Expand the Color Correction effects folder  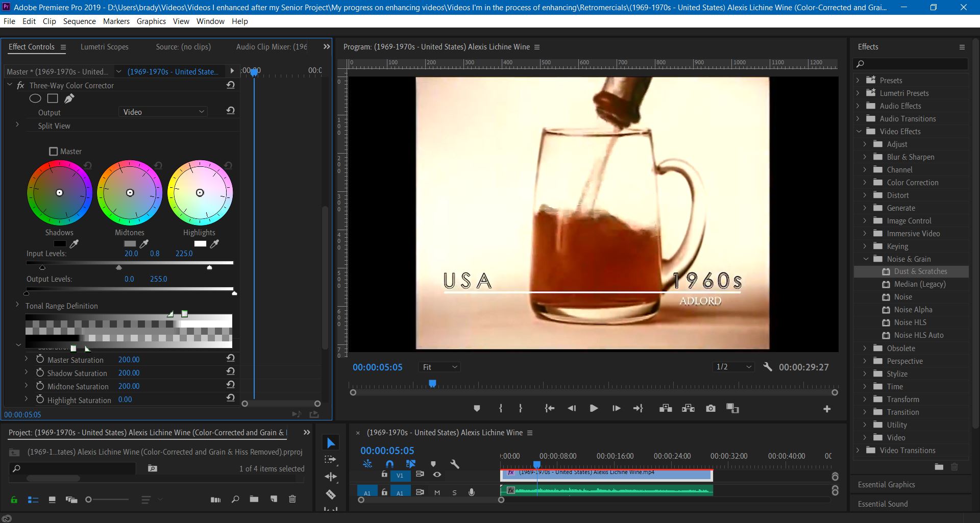pos(865,182)
